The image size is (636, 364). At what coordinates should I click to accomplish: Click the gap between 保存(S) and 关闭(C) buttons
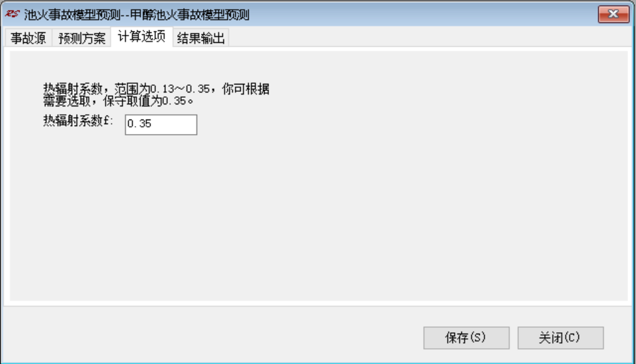514,338
